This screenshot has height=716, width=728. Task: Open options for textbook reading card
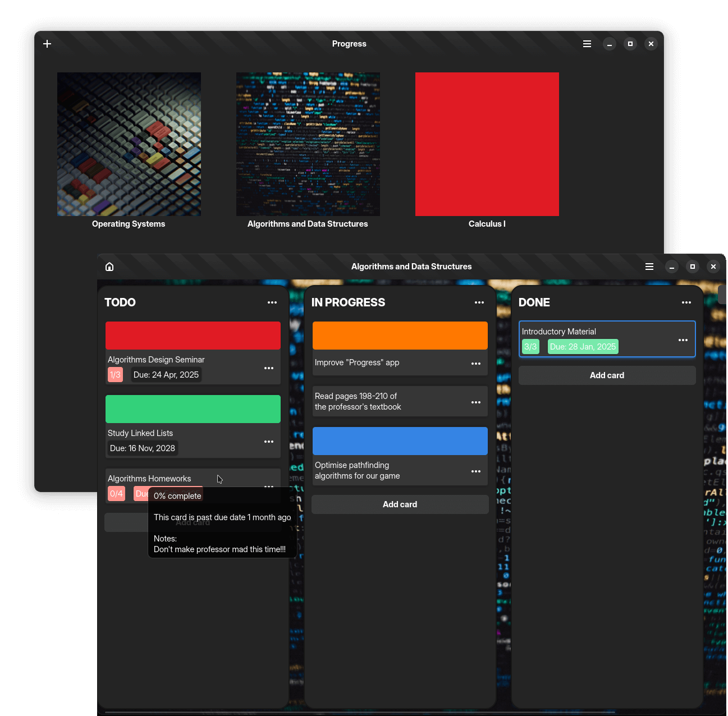[476, 402]
